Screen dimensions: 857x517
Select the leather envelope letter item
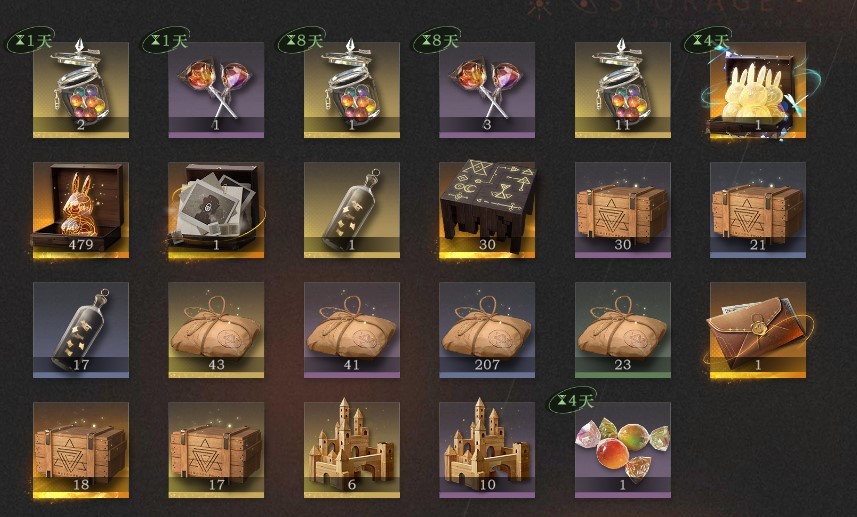click(758, 330)
